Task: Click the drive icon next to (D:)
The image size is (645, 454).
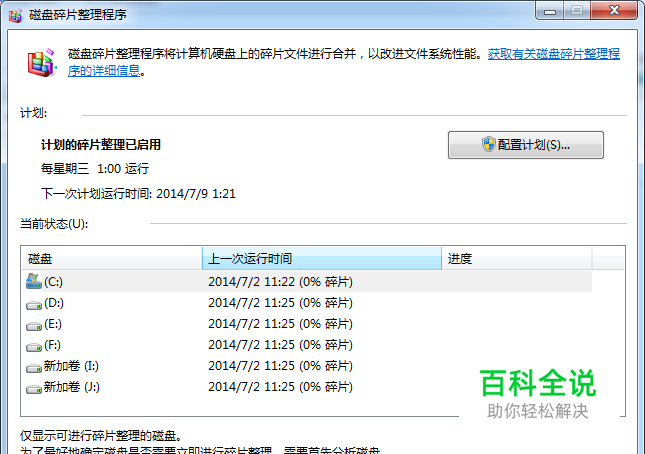Action: (x=34, y=305)
